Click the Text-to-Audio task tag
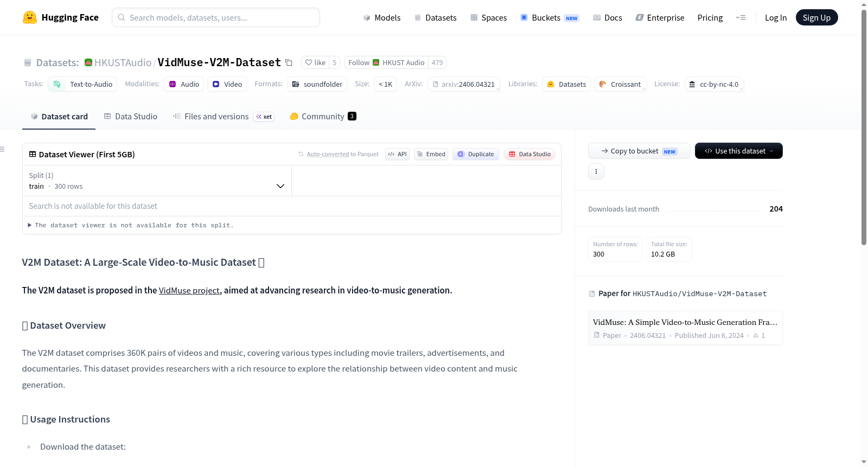 tap(83, 84)
